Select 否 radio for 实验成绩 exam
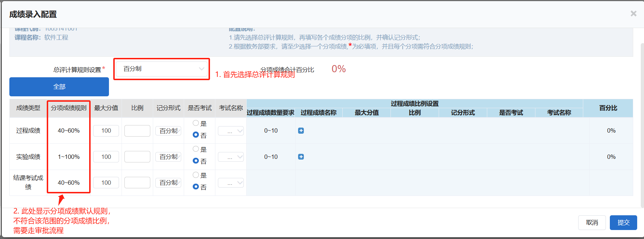The width and height of the screenshot is (644, 239). click(196, 161)
